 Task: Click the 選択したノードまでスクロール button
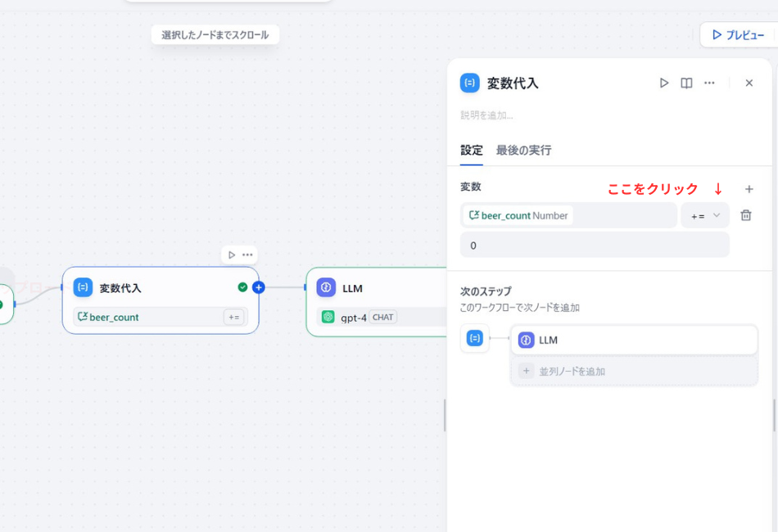[x=215, y=34]
